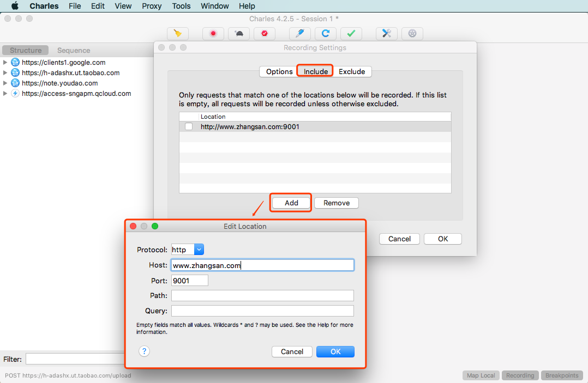
Task: Focus the Path input field
Action: click(262, 296)
